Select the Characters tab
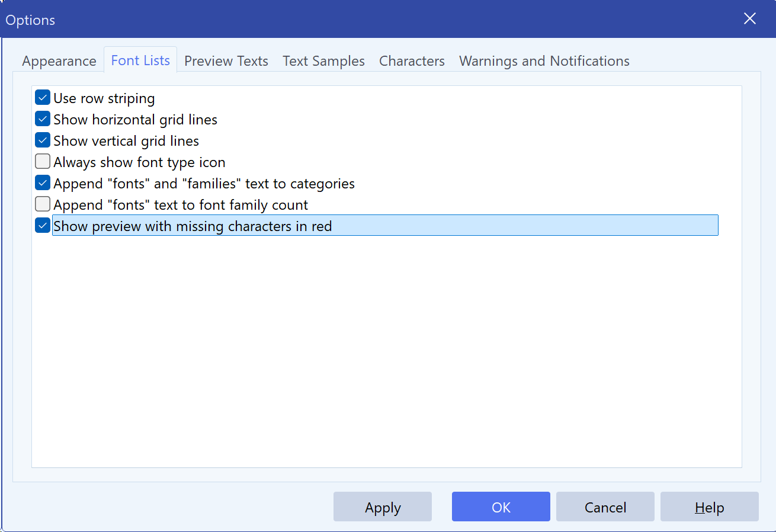The width and height of the screenshot is (776, 532). point(412,61)
